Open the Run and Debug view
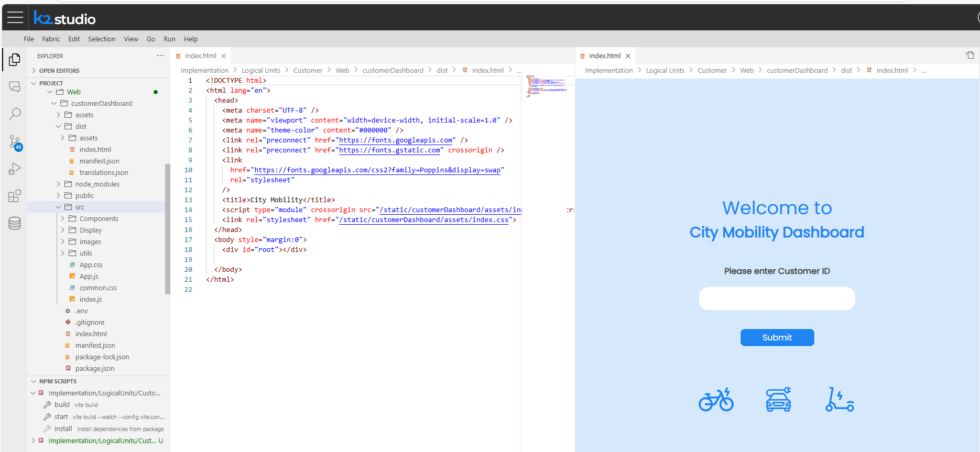980x452 pixels. point(15,169)
